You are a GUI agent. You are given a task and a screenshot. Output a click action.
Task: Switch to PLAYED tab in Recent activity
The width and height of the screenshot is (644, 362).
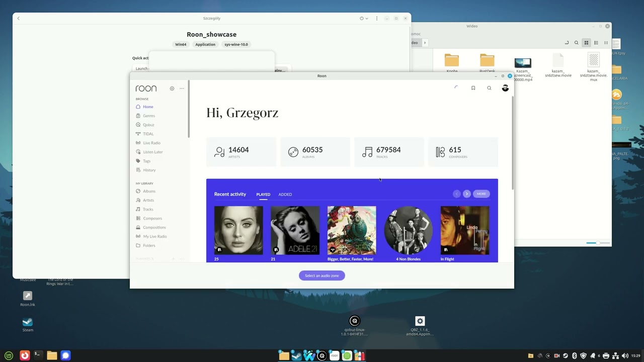tap(263, 194)
